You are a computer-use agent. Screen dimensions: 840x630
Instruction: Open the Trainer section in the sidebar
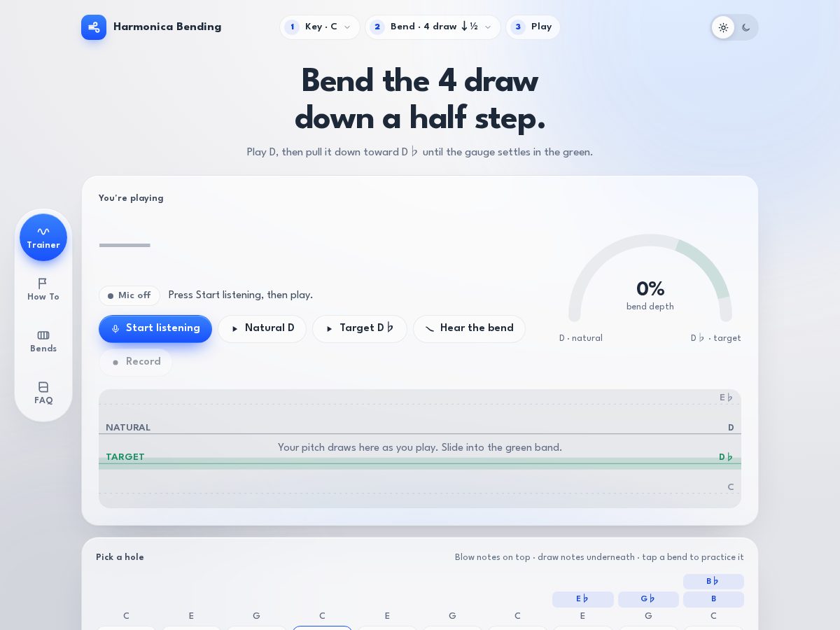click(x=43, y=237)
